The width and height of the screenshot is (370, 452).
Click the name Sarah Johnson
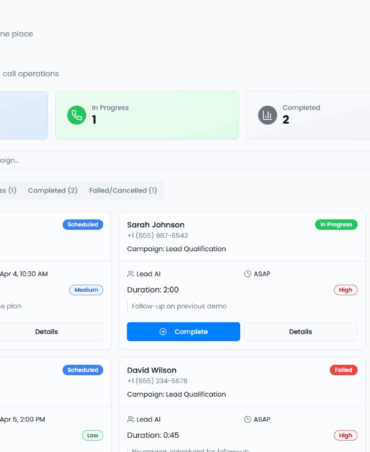(156, 225)
